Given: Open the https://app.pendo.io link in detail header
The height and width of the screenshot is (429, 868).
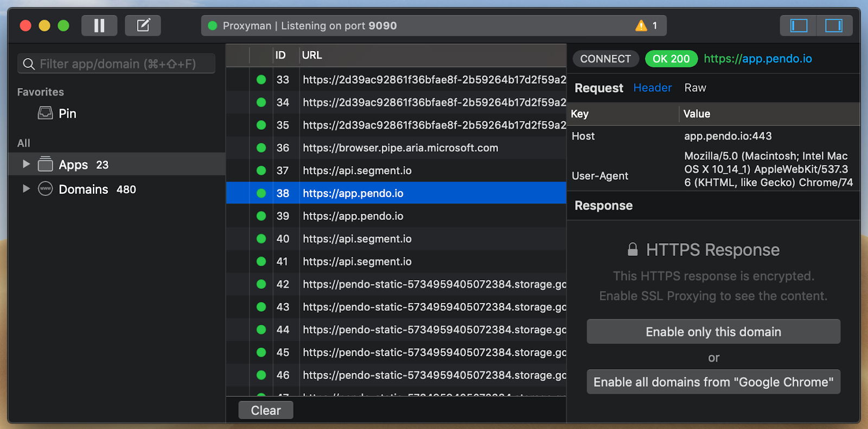Looking at the screenshot, I should [757, 59].
